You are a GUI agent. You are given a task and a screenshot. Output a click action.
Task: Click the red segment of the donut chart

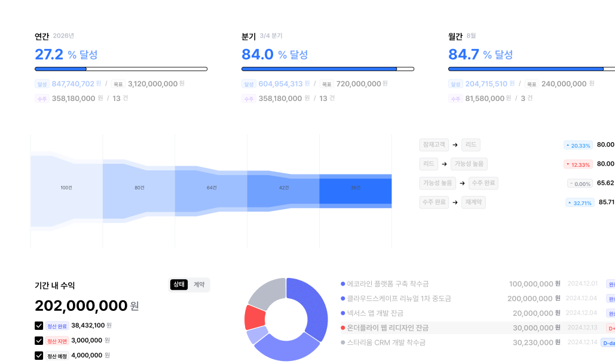point(255,317)
